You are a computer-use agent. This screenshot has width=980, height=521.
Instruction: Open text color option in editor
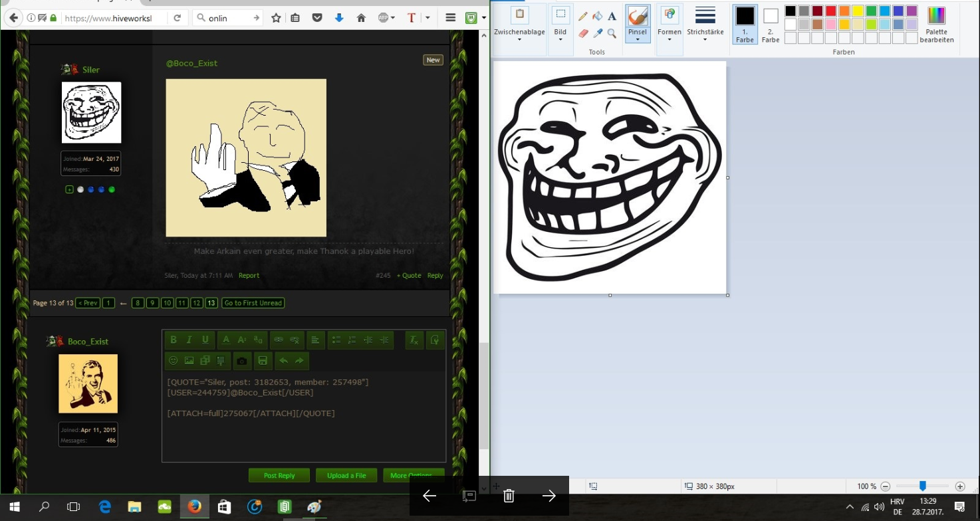tap(226, 340)
